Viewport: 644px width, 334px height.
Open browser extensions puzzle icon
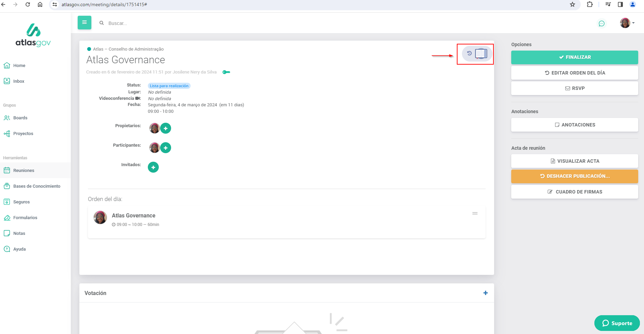pyautogui.click(x=590, y=4)
